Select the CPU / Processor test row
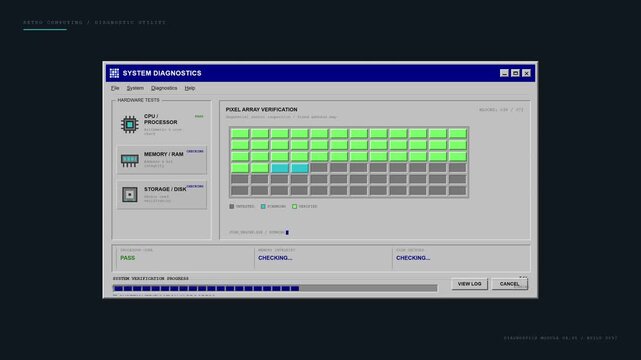This screenshot has height=360, width=641. pyautogui.click(x=162, y=125)
